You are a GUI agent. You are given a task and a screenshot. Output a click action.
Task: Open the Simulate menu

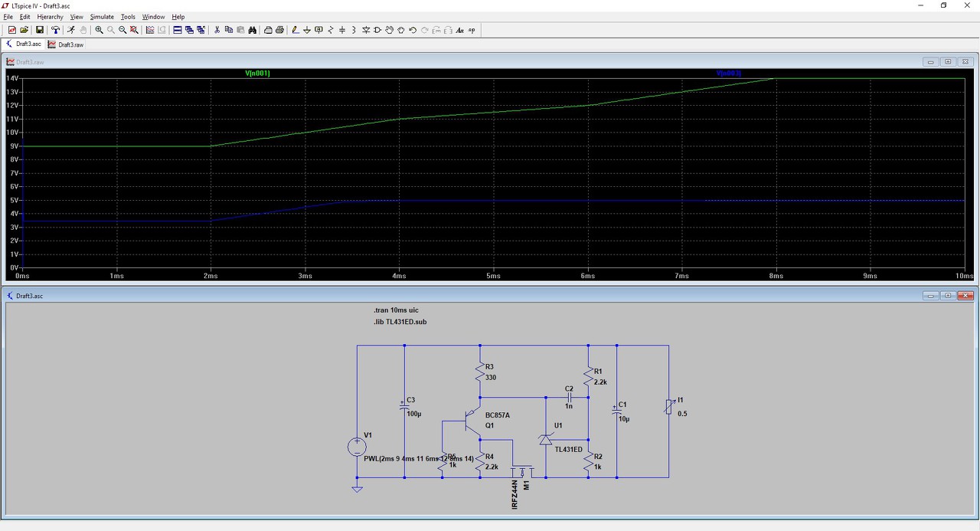pos(102,16)
